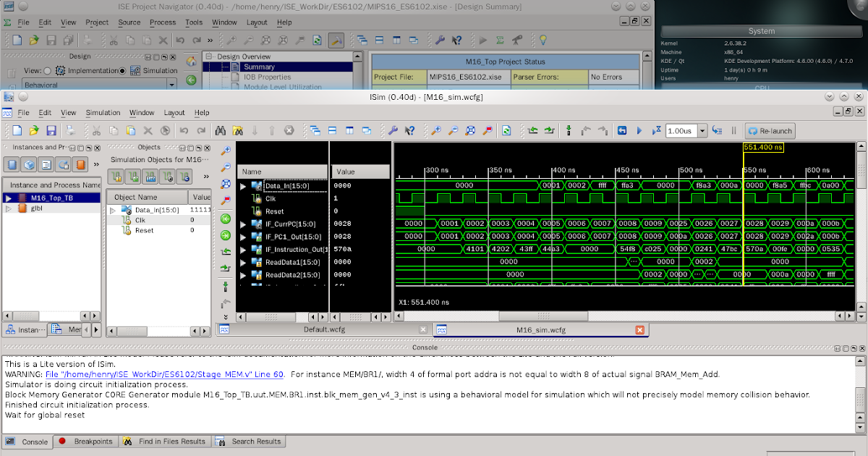Image resolution: width=868 pixels, height=456 pixels.
Task: Click the binoculars Find icon in ISim toolbar
Action: tap(220, 131)
